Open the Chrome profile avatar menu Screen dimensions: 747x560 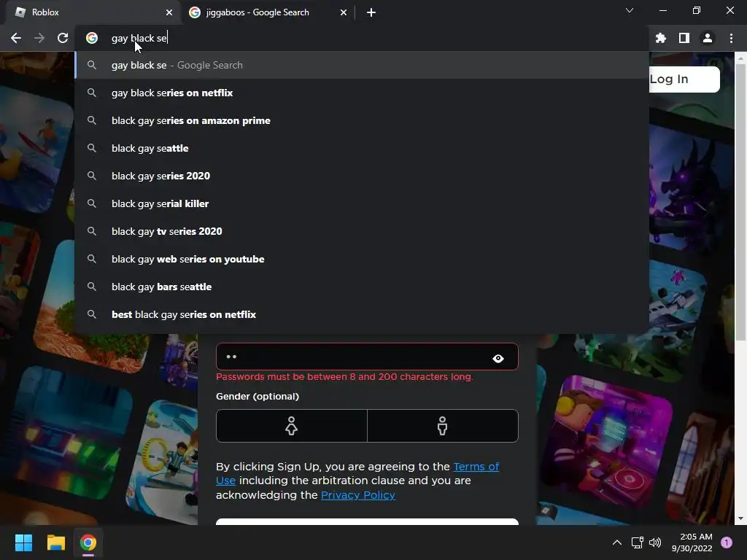click(x=708, y=38)
